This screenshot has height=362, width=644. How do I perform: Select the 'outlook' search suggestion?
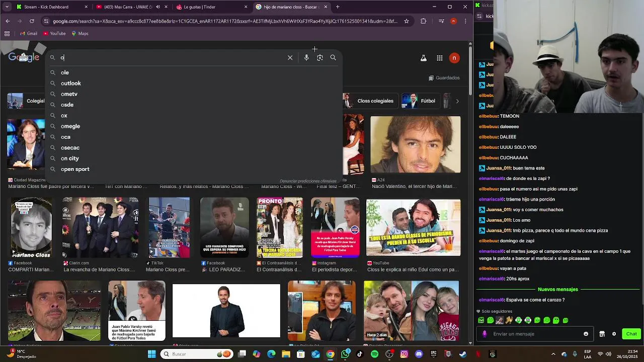click(194, 83)
